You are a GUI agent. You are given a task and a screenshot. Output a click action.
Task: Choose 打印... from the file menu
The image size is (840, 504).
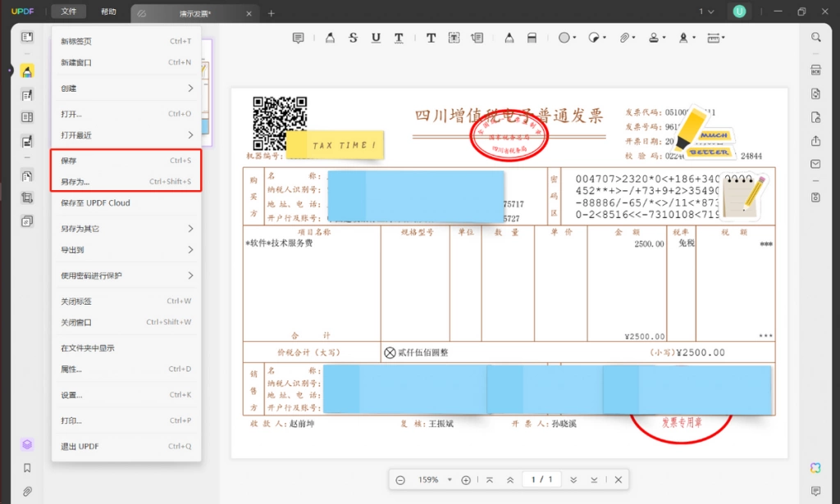point(126,420)
